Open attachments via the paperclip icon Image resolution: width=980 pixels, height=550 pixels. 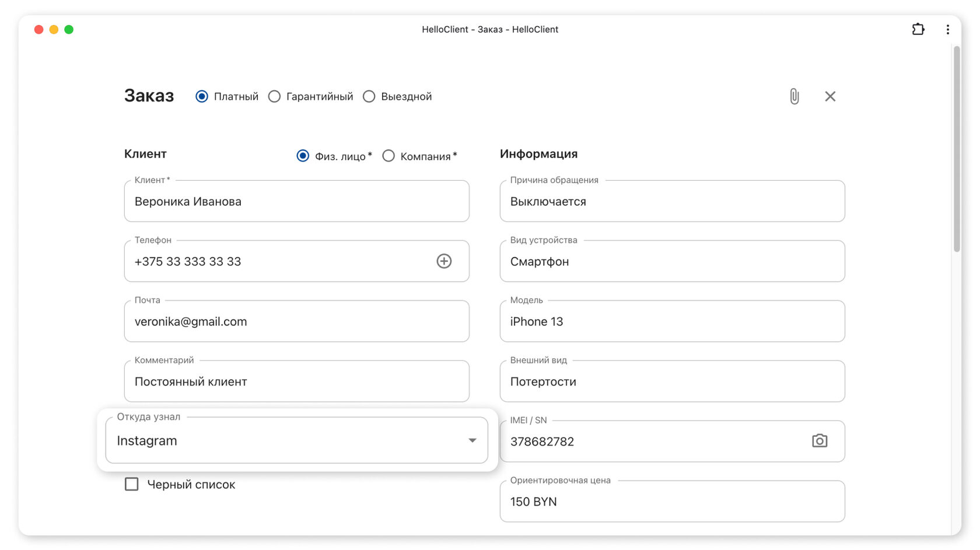coord(794,96)
